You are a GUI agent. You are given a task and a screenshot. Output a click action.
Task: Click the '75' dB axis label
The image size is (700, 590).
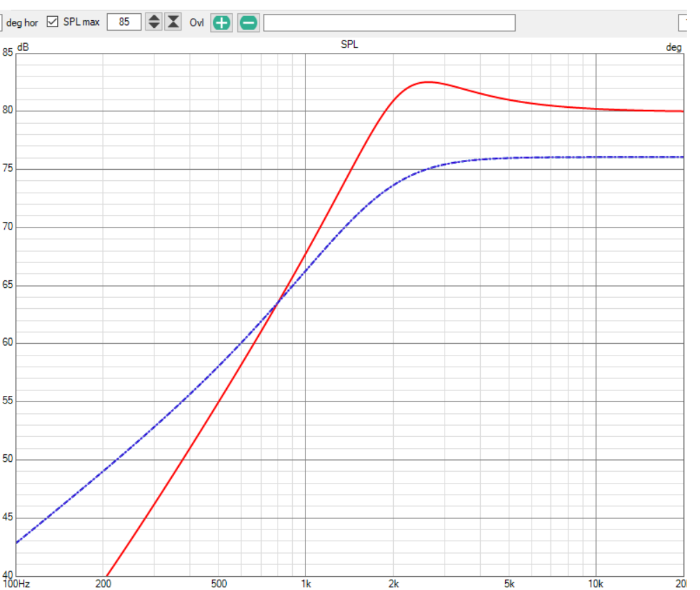[8, 168]
